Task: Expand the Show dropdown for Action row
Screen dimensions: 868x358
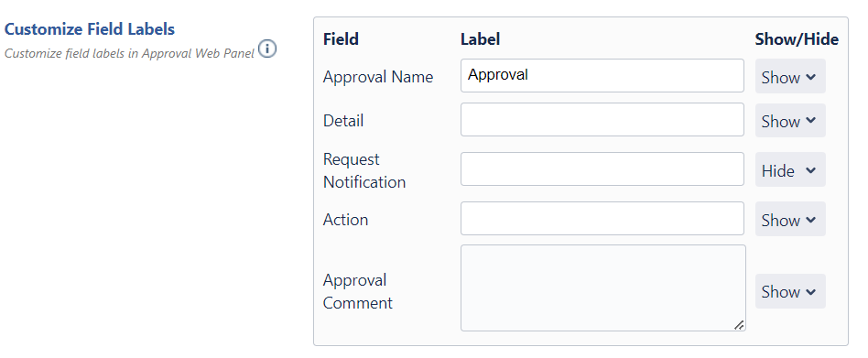Action: coord(790,219)
